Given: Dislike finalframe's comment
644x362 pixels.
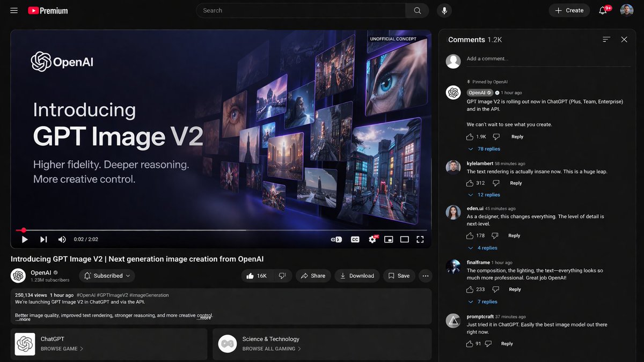Looking at the screenshot, I should (x=495, y=289).
